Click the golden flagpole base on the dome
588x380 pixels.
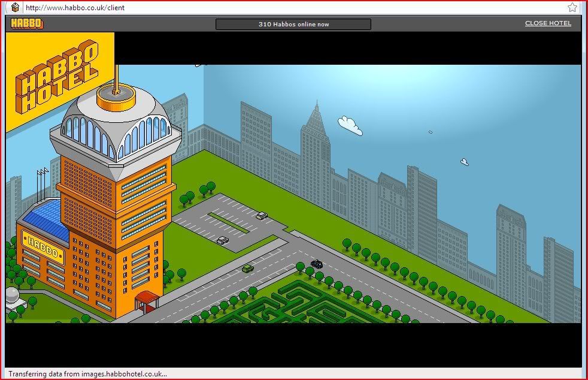point(116,98)
